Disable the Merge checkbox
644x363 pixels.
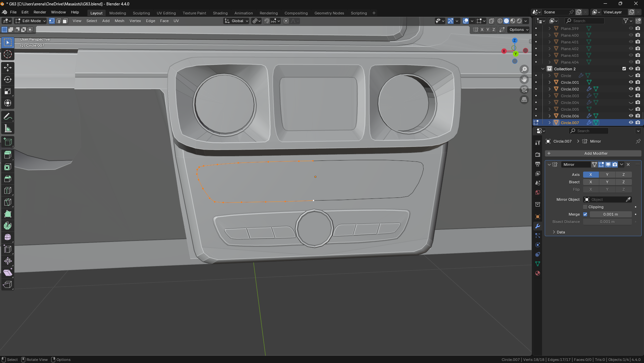pyautogui.click(x=585, y=214)
